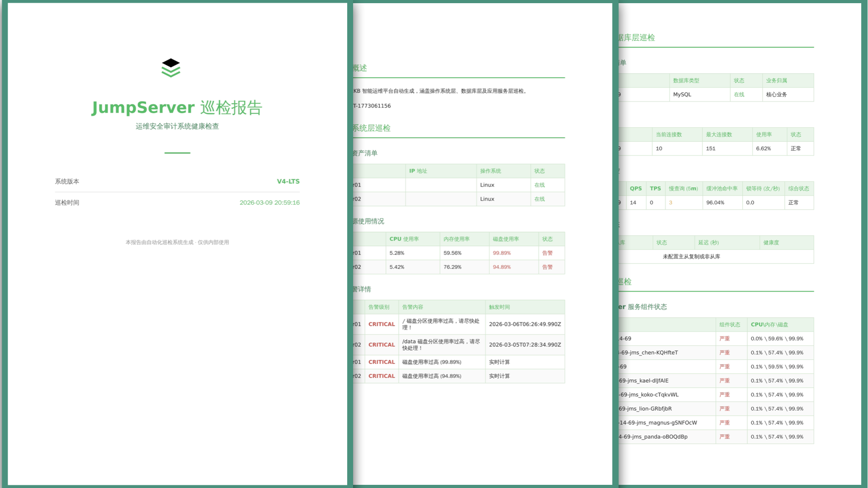Click the JumpServer stacked-layers logo icon
868x488 pixels.
tap(171, 68)
